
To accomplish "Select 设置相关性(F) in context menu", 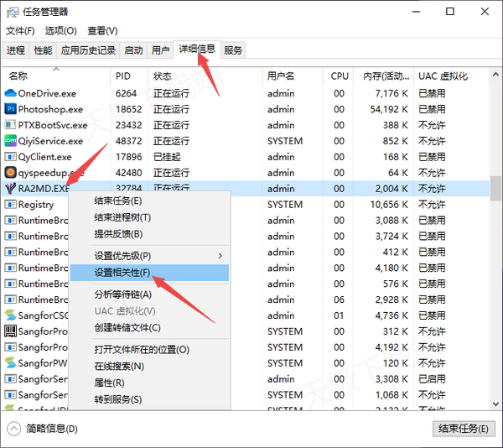I will point(122,273).
